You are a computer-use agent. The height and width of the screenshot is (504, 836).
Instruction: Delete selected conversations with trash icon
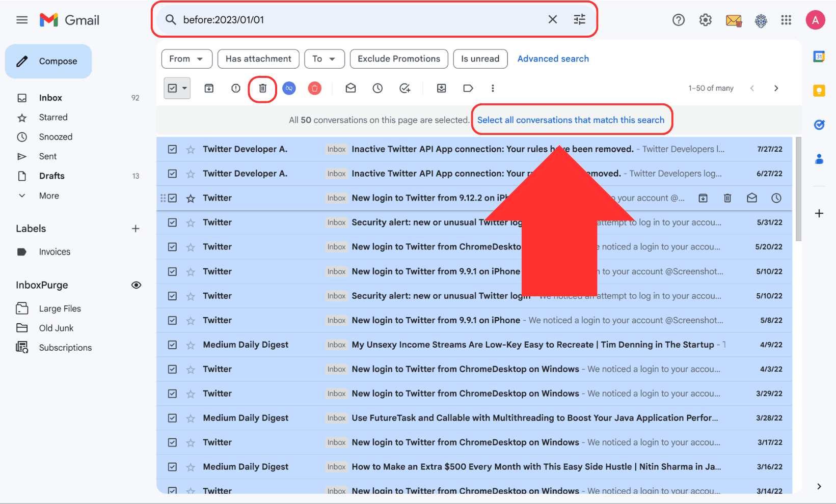pos(262,88)
